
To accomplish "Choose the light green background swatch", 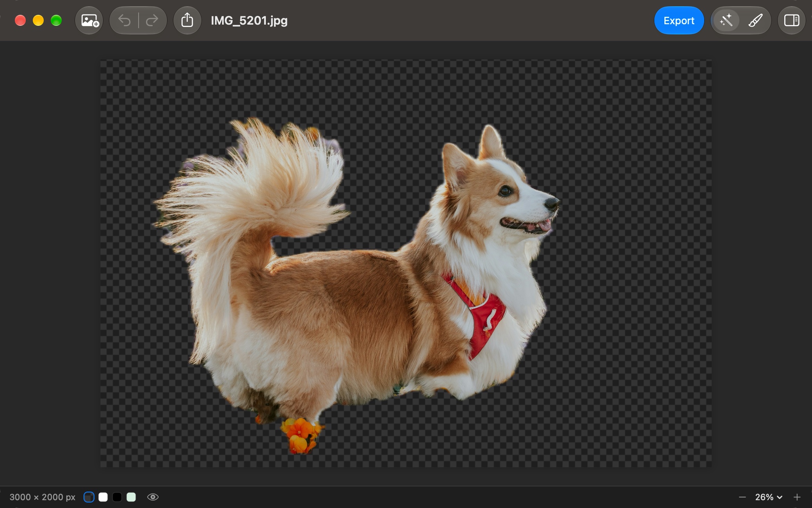I will click(x=131, y=497).
